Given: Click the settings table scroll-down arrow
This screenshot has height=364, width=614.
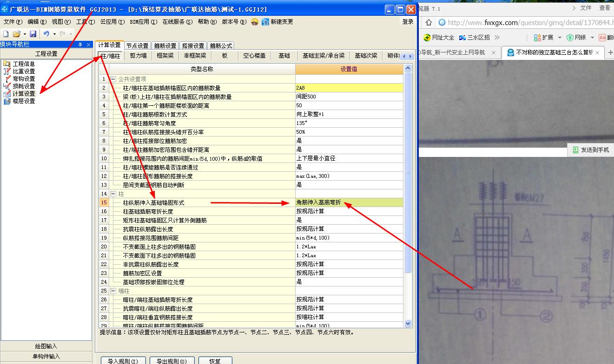Looking at the screenshot, I should point(408,323).
